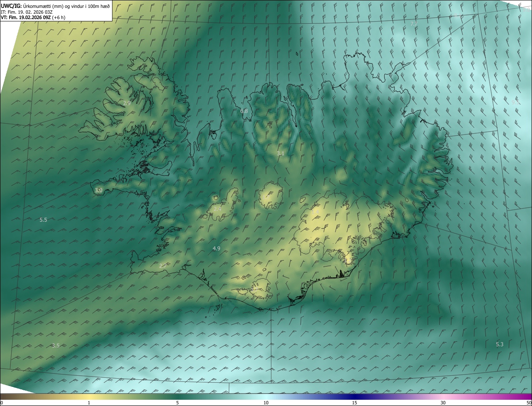Click the '5' tick label on the color scale

tap(177, 403)
